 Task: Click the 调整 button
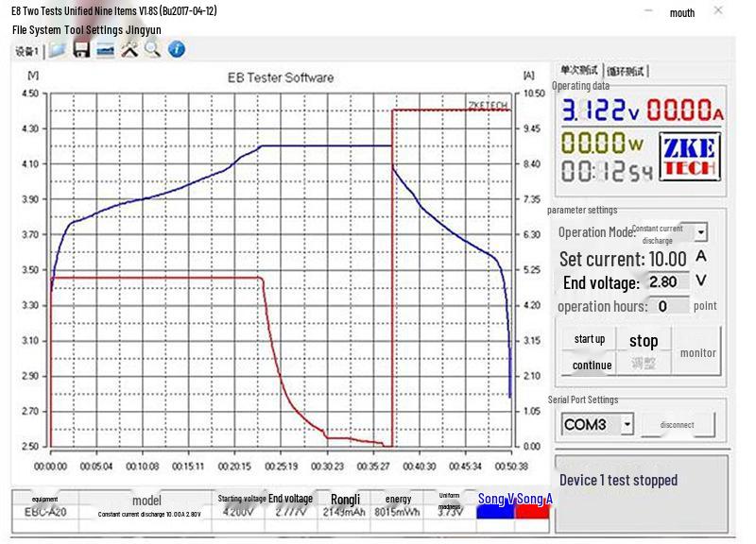(x=644, y=364)
